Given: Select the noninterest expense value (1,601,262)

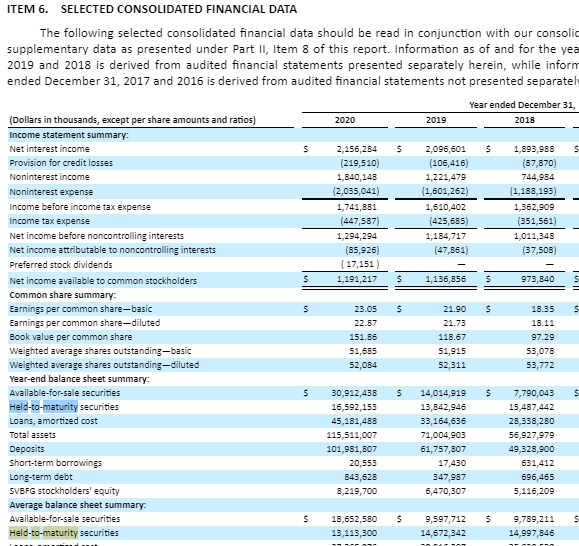Looking at the screenshot, I should tap(445, 191).
